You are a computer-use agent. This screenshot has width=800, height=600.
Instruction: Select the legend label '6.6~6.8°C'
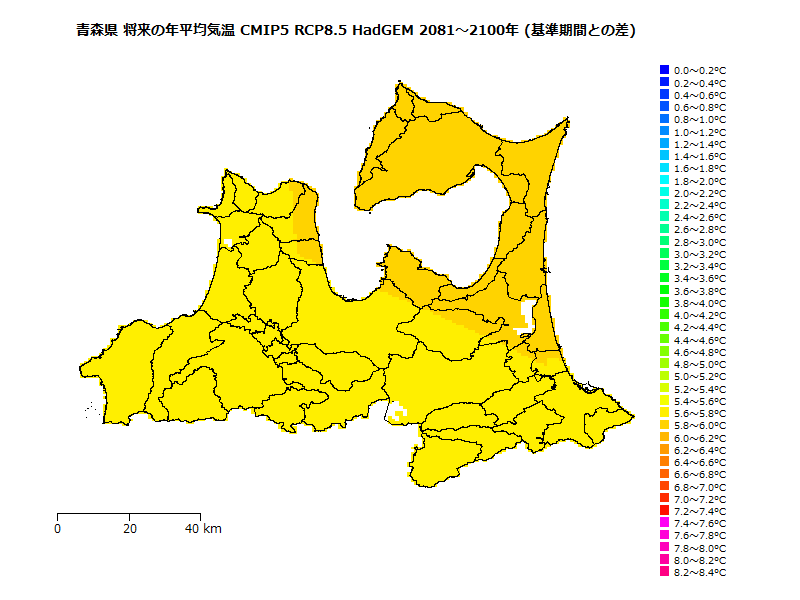point(700,475)
